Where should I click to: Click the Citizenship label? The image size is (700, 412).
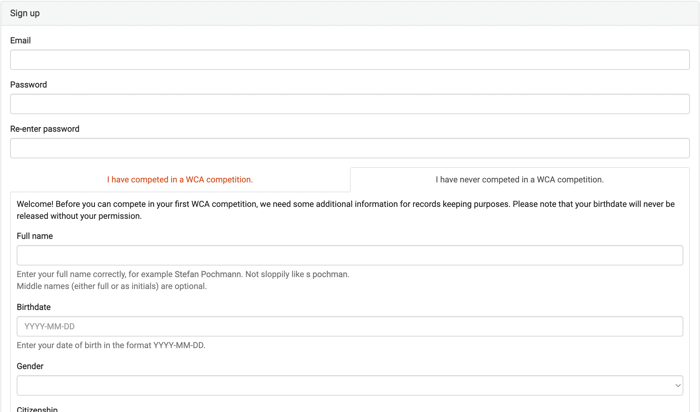coord(37,408)
